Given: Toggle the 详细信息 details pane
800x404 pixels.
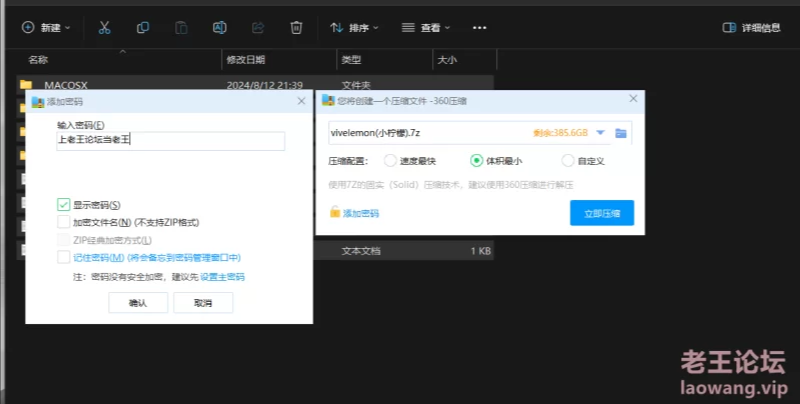Looking at the screenshot, I should tap(752, 28).
